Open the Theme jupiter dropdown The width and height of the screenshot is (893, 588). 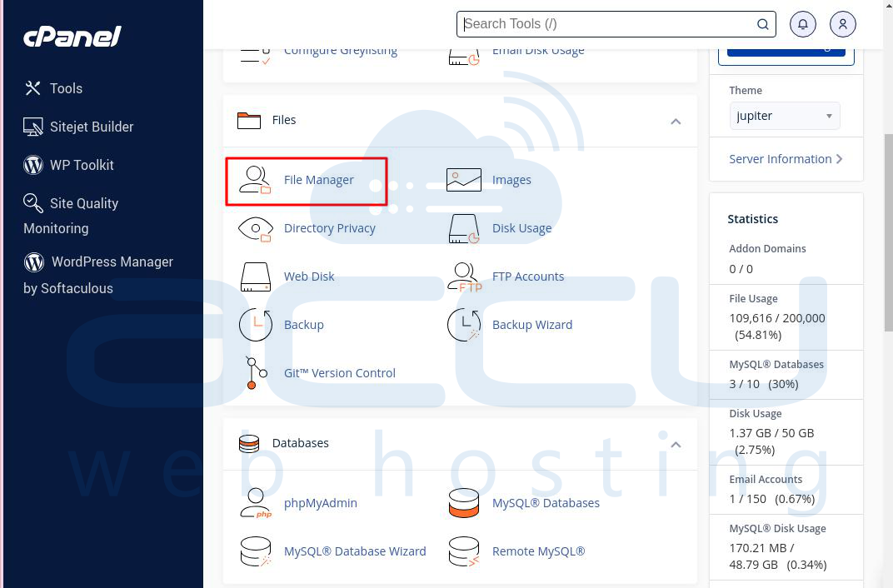click(x=784, y=116)
